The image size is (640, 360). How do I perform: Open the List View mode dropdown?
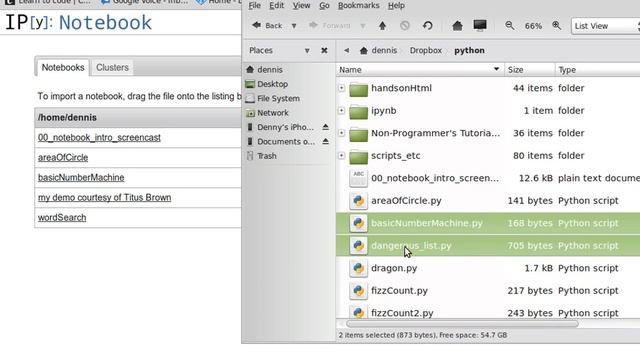tap(605, 26)
